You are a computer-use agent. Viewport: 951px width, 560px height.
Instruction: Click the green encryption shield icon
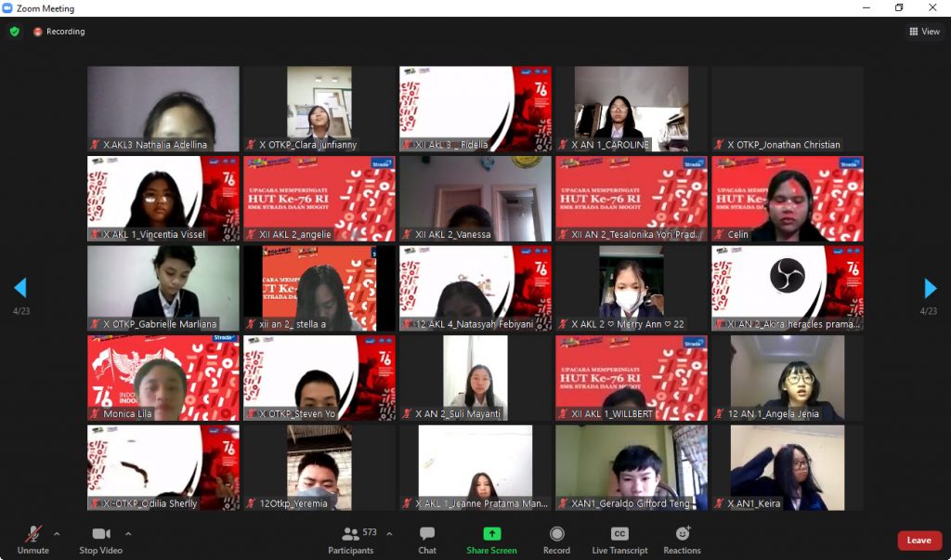click(14, 32)
